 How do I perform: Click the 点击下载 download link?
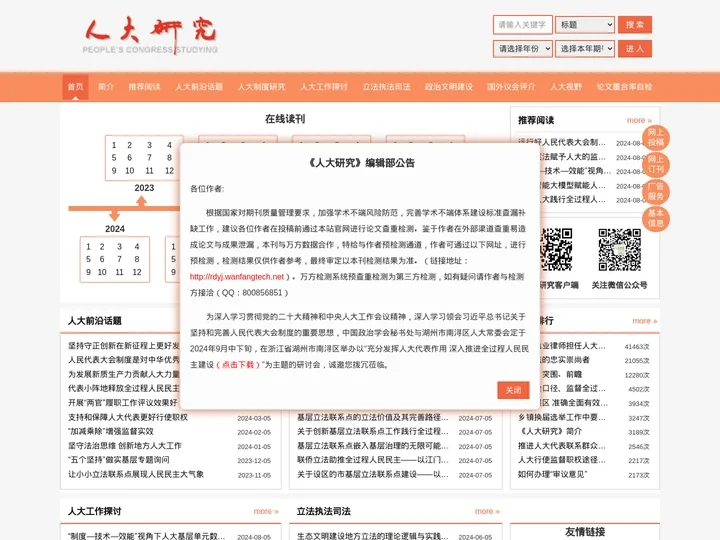[x=238, y=365]
